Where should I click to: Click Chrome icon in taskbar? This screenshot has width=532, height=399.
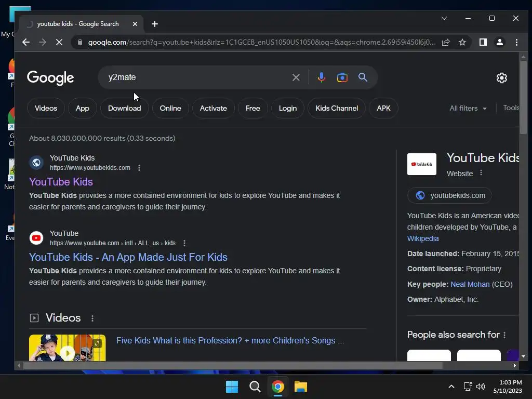pyautogui.click(x=277, y=387)
